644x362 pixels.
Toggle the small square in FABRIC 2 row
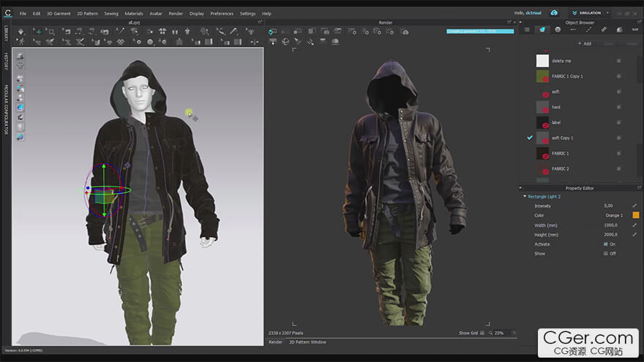tap(618, 169)
